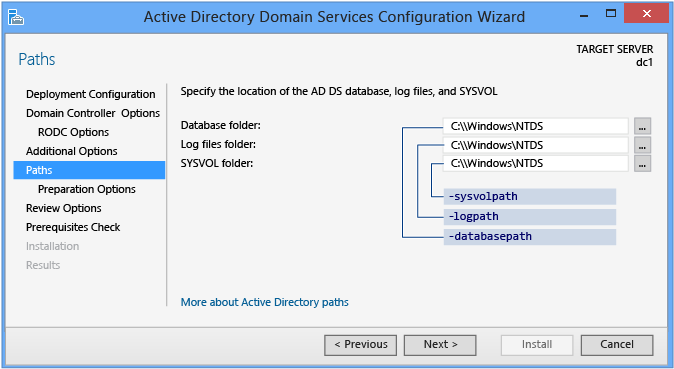Viewport: 674px width, 369px height.
Task: Select the Paths step in sidebar
Action: (89, 170)
